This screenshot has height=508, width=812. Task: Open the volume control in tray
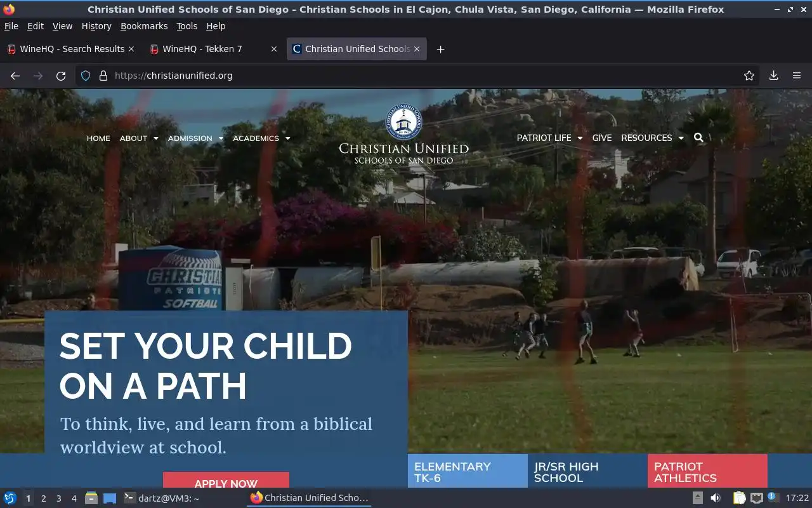point(716,498)
